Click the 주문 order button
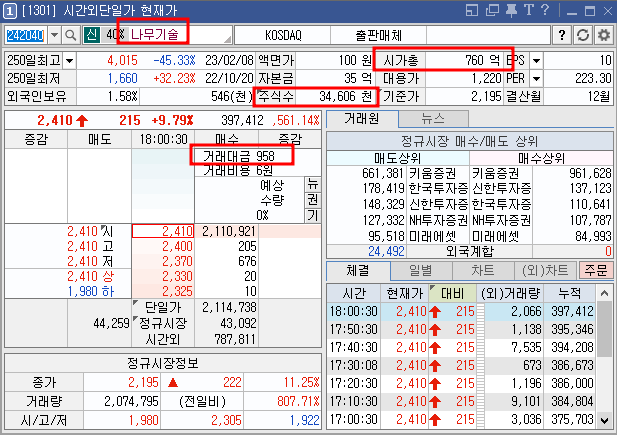 [596, 270]
